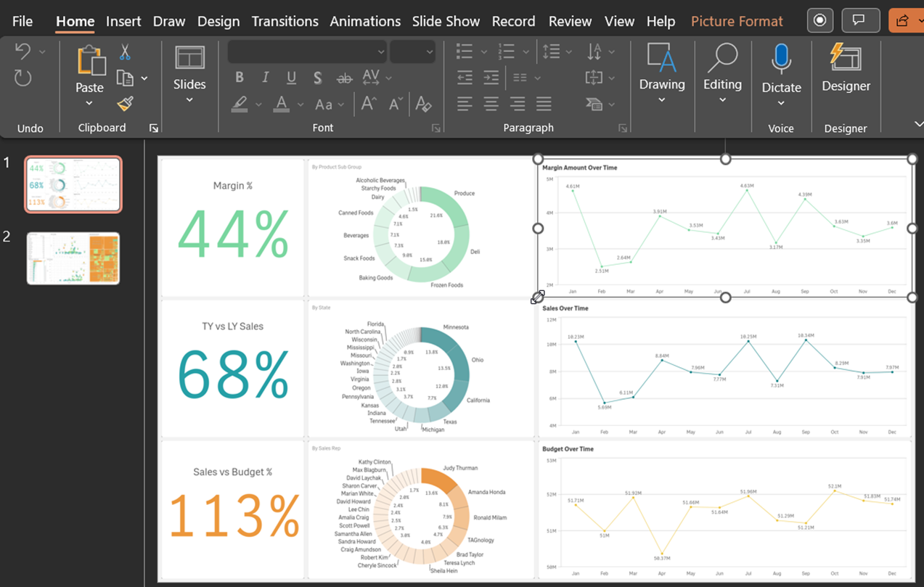Viewport: 924px width, 587px height.
Task: Open the Undo history dropdown arrow
Action: [42, 52]
